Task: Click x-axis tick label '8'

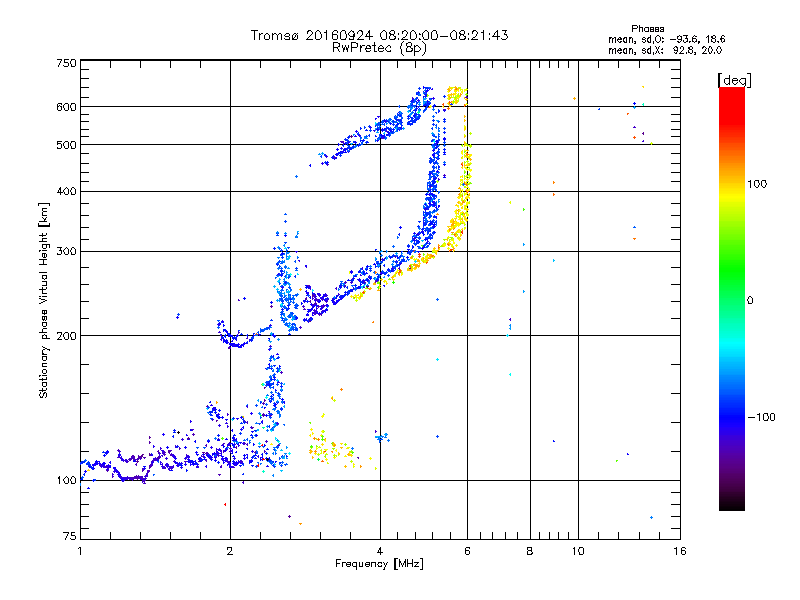Action: pos(530,551)
